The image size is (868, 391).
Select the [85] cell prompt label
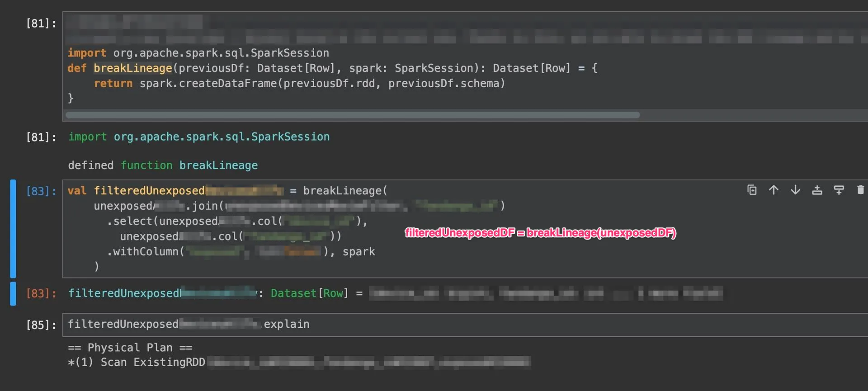point(41,325)
